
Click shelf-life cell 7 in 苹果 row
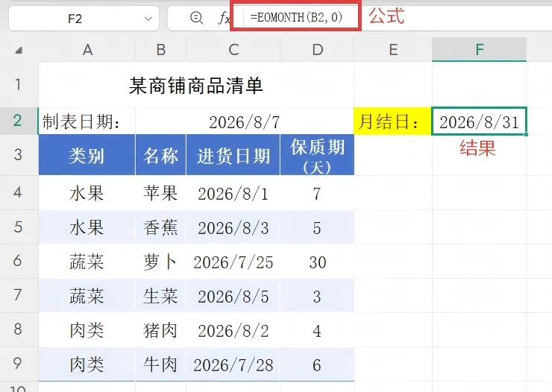(x=317, y=193)
